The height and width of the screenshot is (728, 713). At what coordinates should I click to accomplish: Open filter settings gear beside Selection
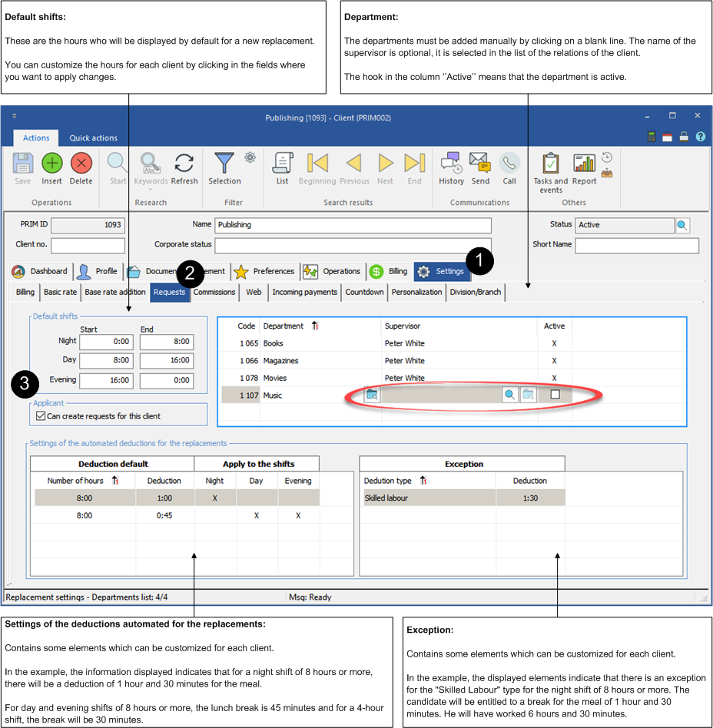pos(250,157)
